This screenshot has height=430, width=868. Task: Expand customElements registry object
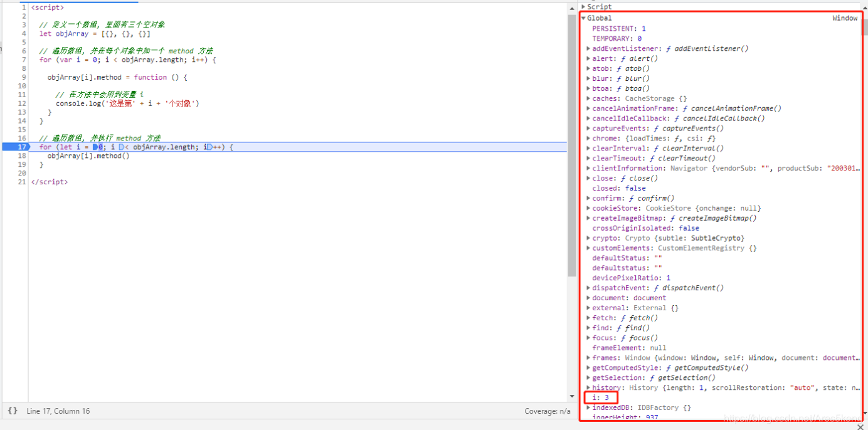tap(588, 248)
